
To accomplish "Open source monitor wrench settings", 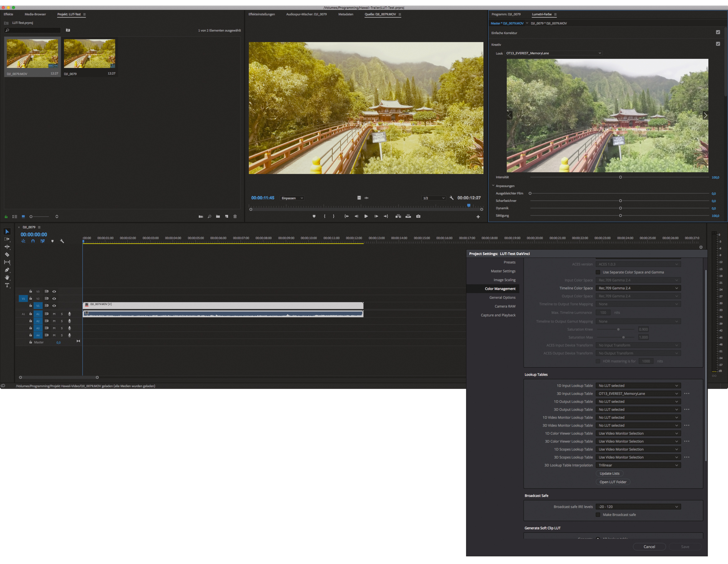I will [x=452, y=198].
